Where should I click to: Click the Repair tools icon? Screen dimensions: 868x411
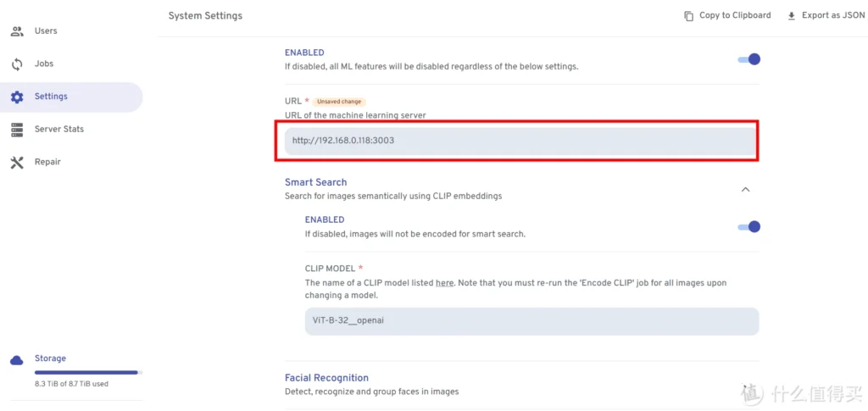tap(17, 163)
